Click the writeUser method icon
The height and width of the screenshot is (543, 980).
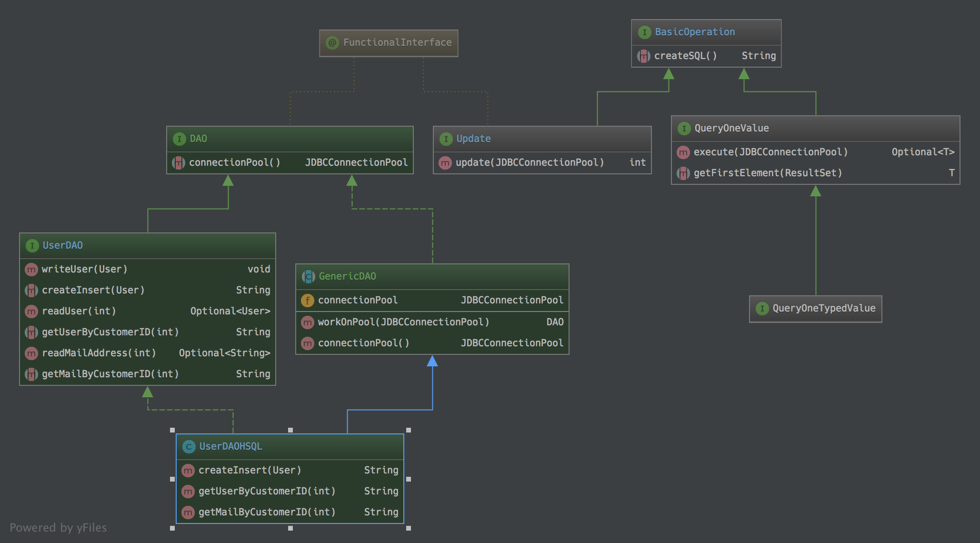(31, 270)
